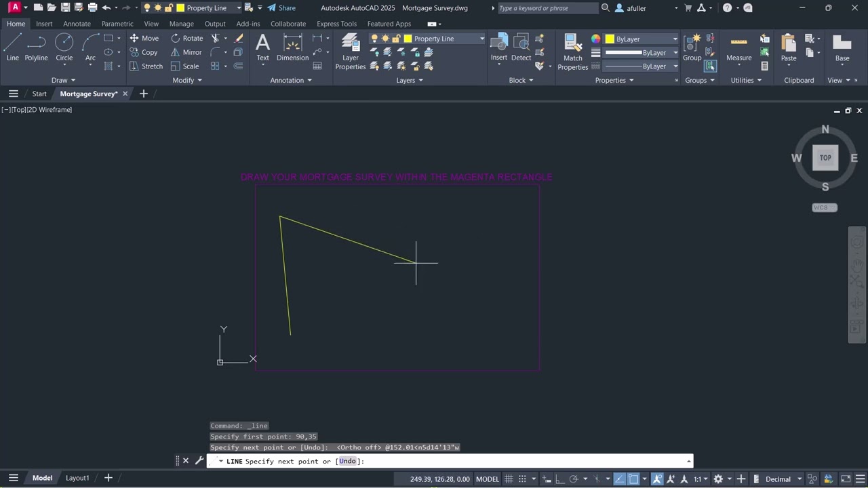Image resolution: width=868 pixels, height=488 pixels.
Task: Click the Detect block icon
Action: click(x=521, y=47)
